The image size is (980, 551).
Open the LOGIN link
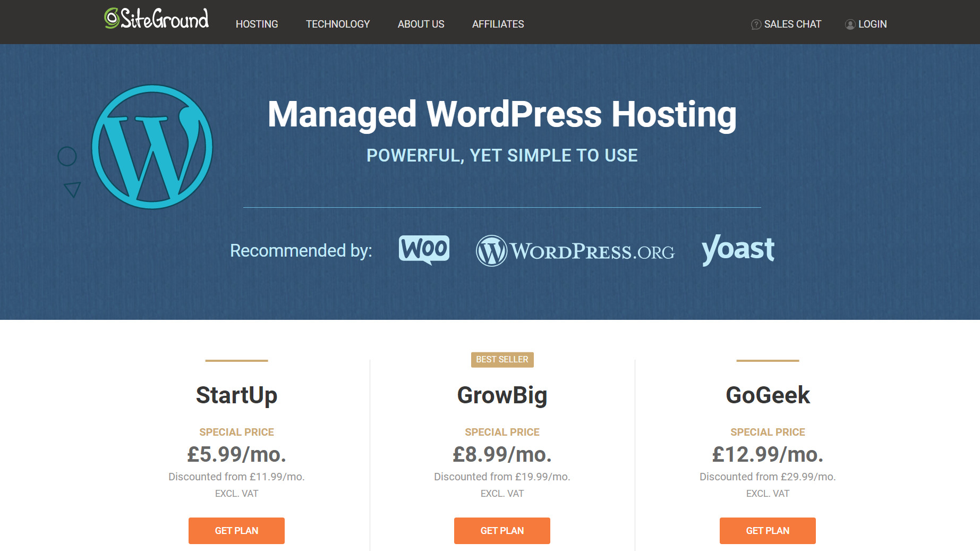coord(873,24)
